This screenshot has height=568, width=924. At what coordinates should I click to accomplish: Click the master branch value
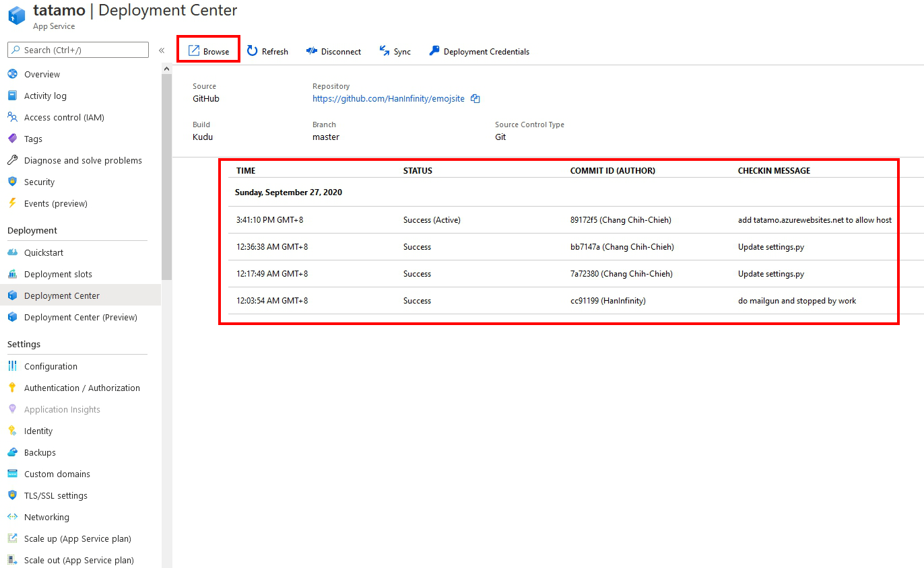click(326, 137)
